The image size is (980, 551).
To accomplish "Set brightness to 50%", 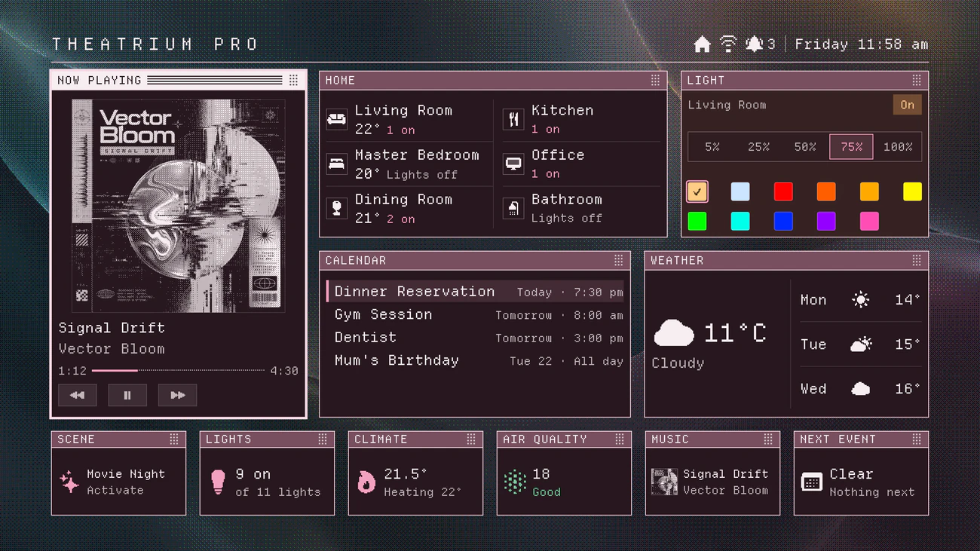I will (805, 147).
